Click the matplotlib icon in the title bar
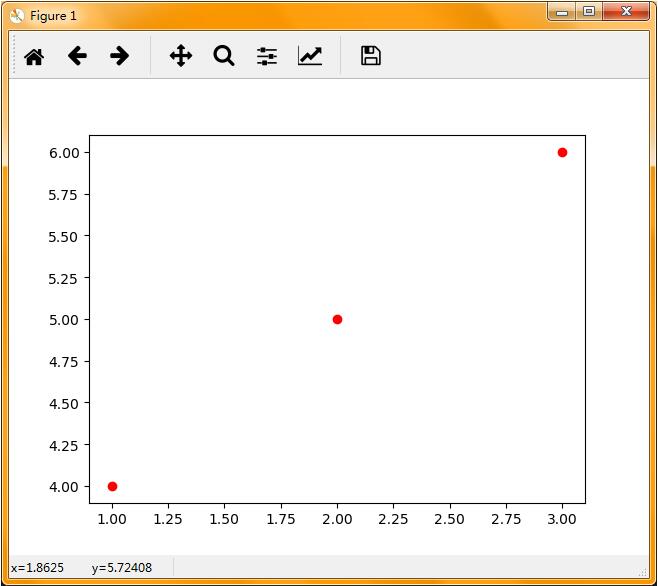The height and width of the screenshot is (586, 658). click(17, 16)
